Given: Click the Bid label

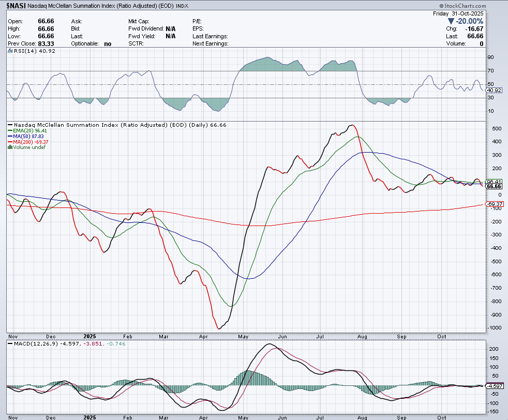Looking at the screenshot, I should pyautogui.click(x=76, y=29).
